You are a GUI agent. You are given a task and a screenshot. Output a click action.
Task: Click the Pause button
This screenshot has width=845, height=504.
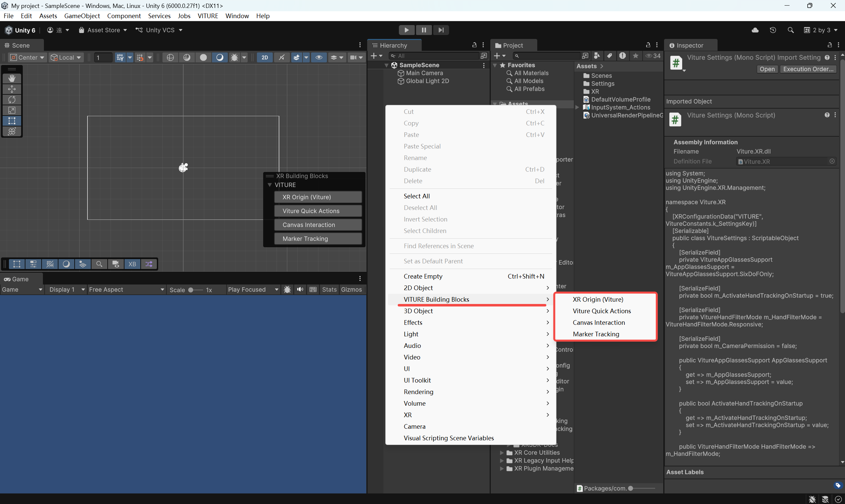pos(424,30)
